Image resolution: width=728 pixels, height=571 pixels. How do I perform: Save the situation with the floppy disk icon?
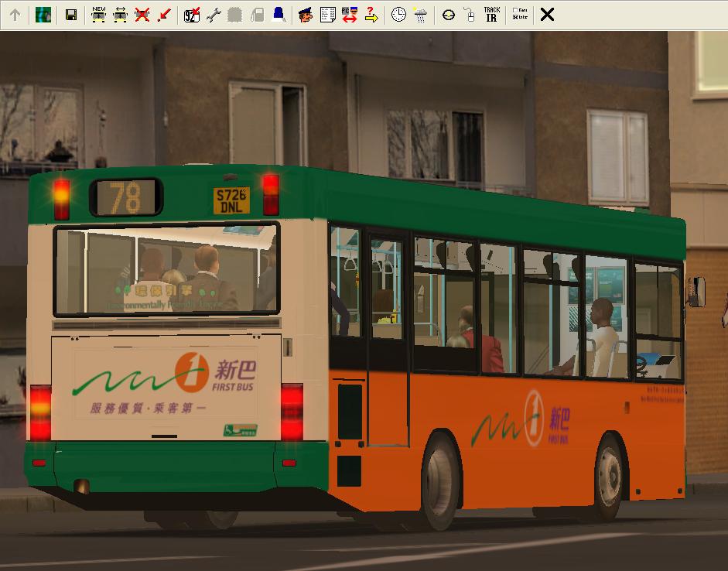coord(71,15)
